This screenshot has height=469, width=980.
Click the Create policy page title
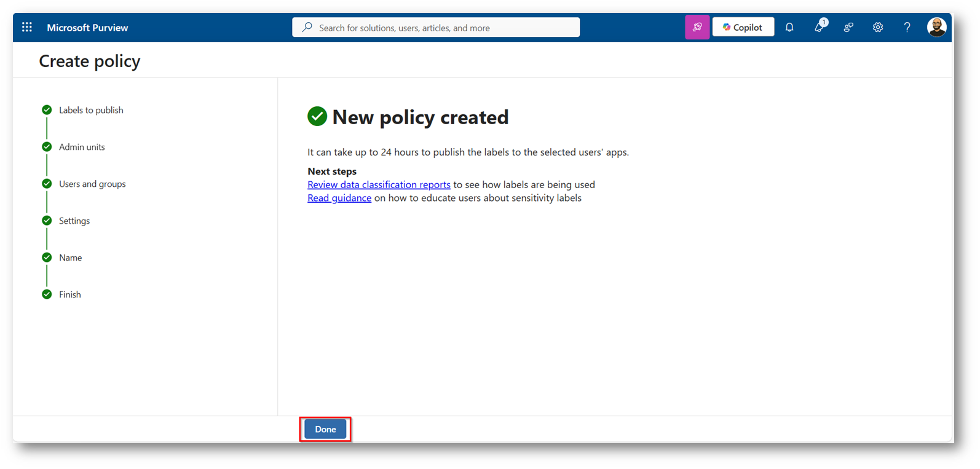pos(90,61)
